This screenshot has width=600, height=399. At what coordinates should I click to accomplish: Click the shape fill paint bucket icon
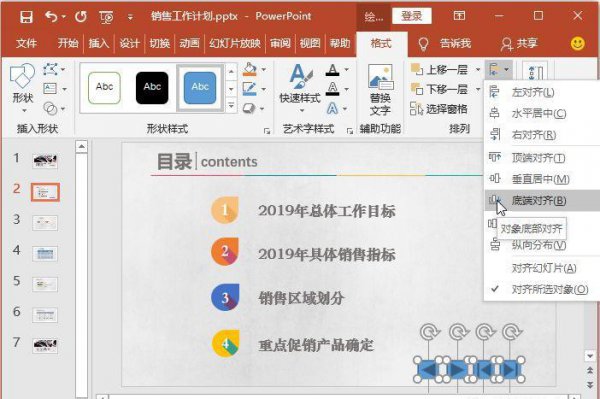(x=249, y=69)
